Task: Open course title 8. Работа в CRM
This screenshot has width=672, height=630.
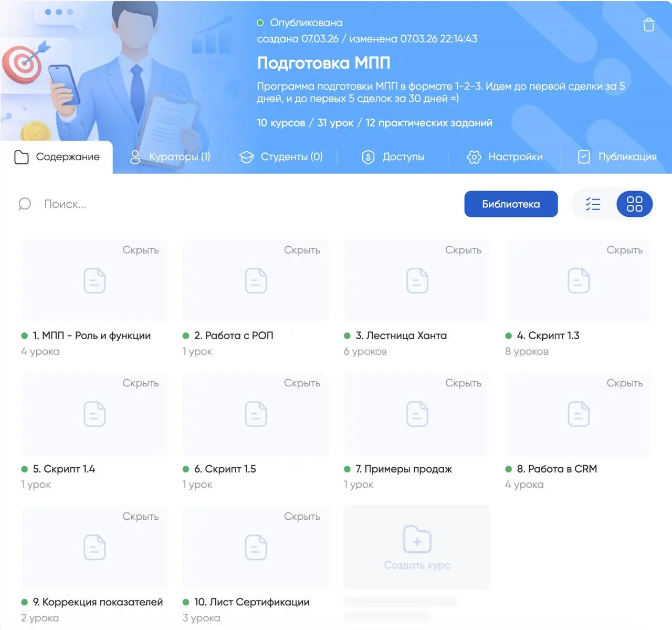Action: 557,469
